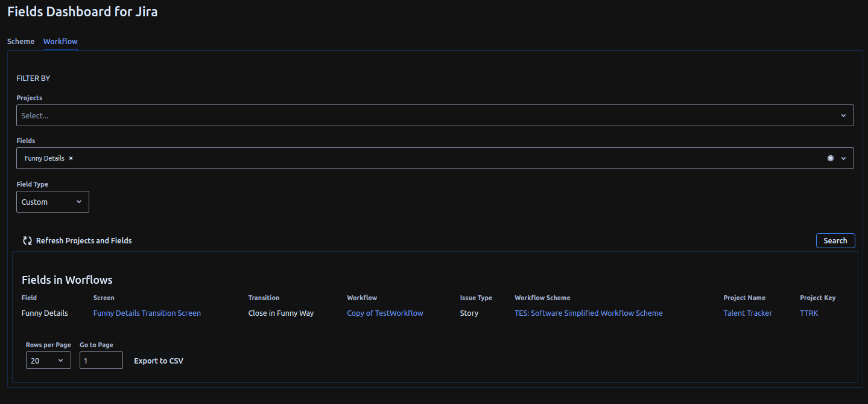This screenshot has width=868, height=404.
Task: Open the Talent Tracker project link
Action: tap(747, 313)
